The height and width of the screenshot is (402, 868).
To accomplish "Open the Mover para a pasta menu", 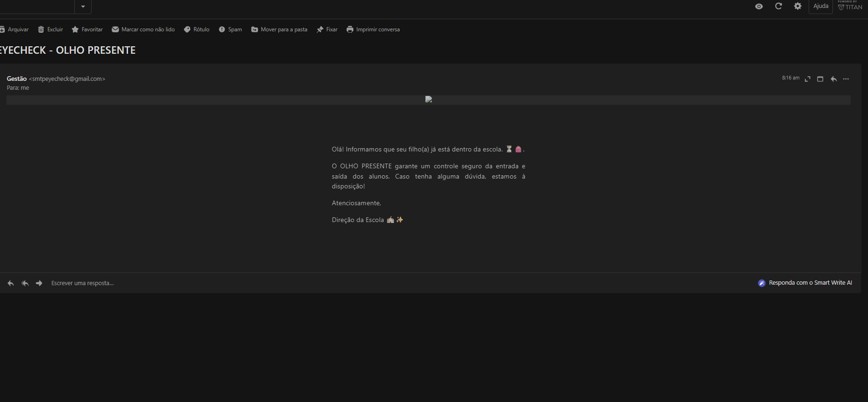I will click(279, 29).
